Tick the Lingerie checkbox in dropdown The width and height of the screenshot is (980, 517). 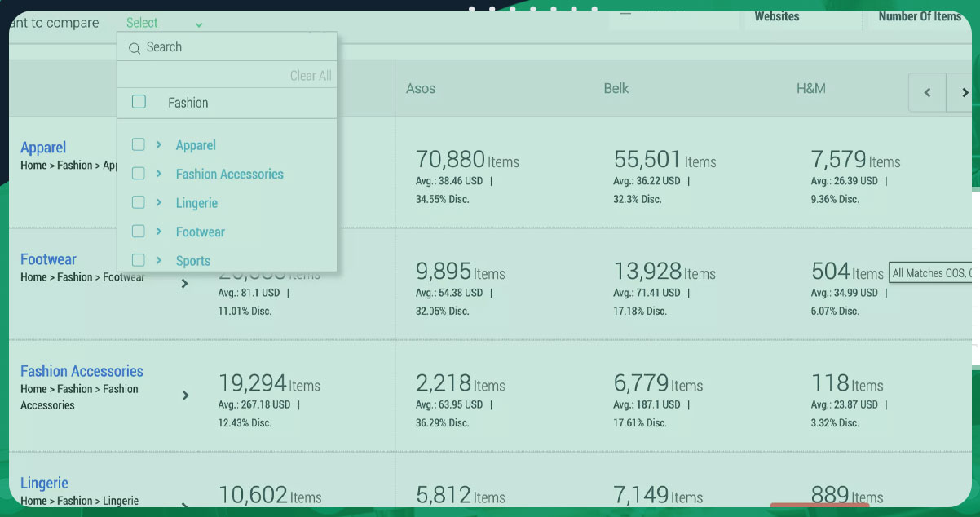point(139,202)
